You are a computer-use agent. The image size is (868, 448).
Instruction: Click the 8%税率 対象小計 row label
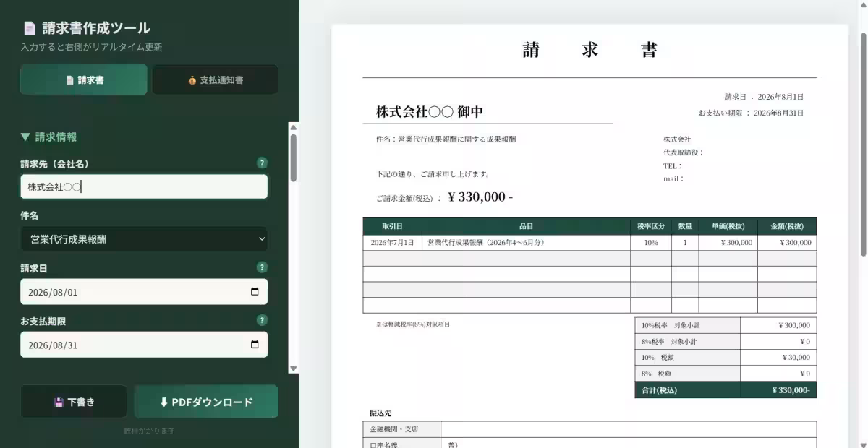(687, 341)
